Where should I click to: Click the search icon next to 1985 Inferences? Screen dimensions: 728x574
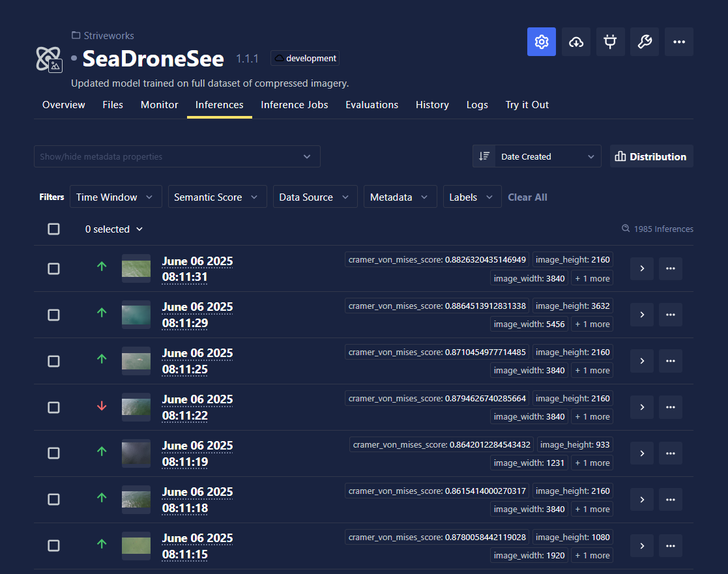point(626,228)
